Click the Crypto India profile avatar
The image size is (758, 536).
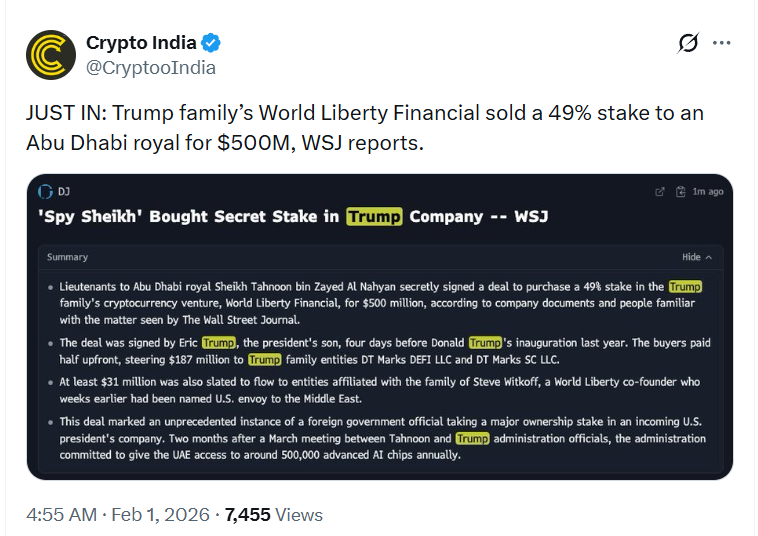(x=51, y=55)
